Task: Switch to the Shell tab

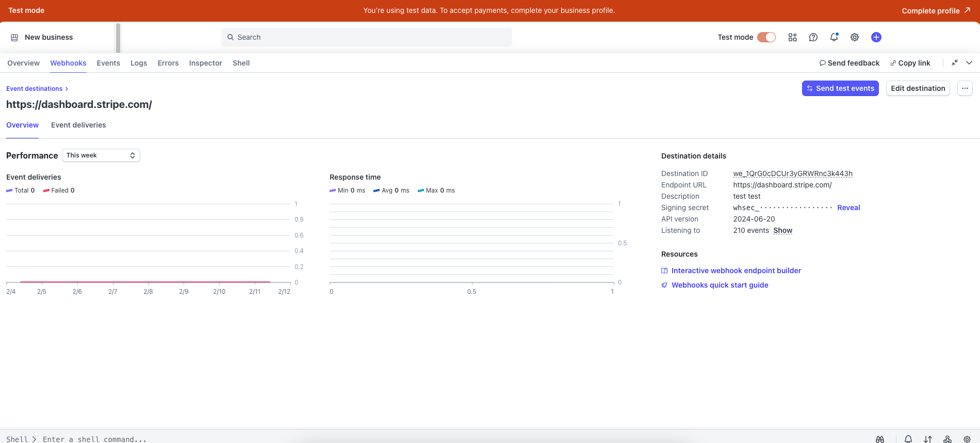Action: pos(241,63)
